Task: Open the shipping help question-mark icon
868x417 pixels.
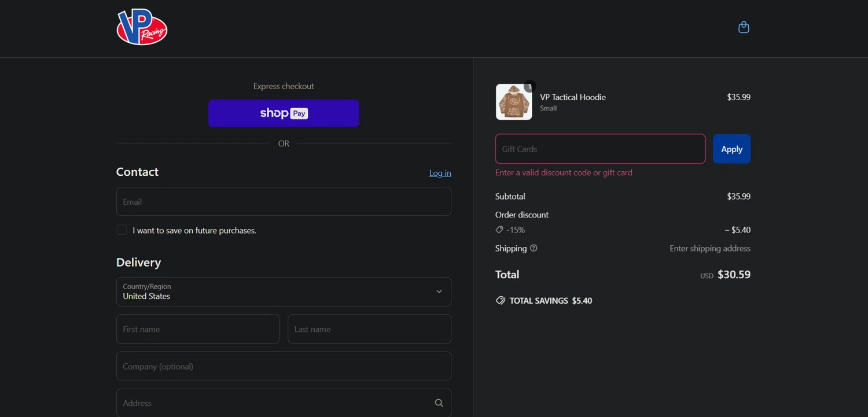Action: (x=534, y=248)
